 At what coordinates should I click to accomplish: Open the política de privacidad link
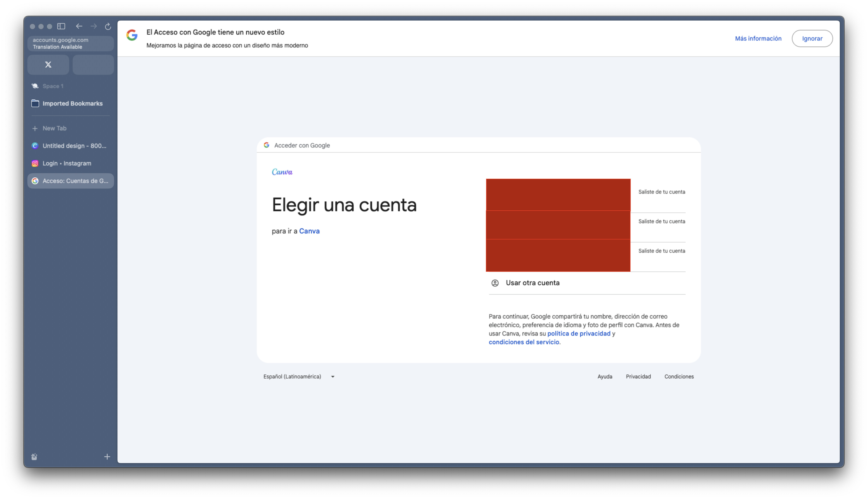click(x=579, y=334)
